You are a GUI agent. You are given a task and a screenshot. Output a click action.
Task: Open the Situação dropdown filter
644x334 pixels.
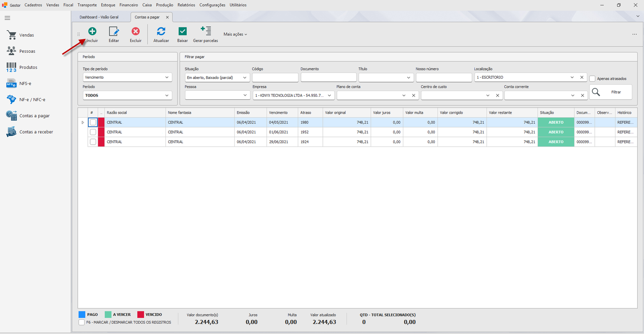pos(217,77)
